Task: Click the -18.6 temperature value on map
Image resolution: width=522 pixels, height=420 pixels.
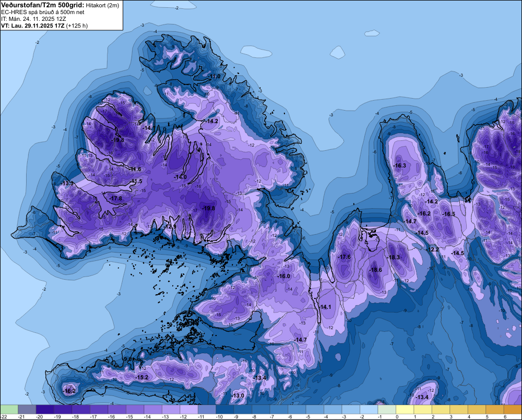Action: 375,270
